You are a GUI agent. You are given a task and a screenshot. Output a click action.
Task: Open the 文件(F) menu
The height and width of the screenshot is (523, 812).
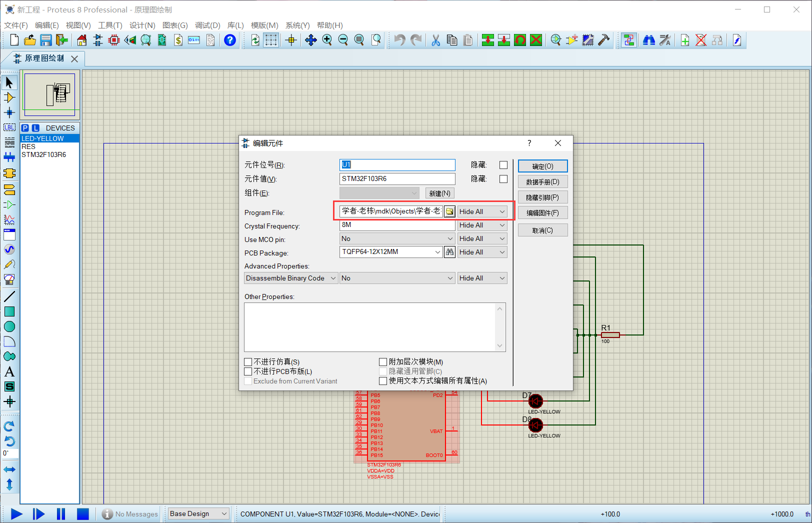16,25
